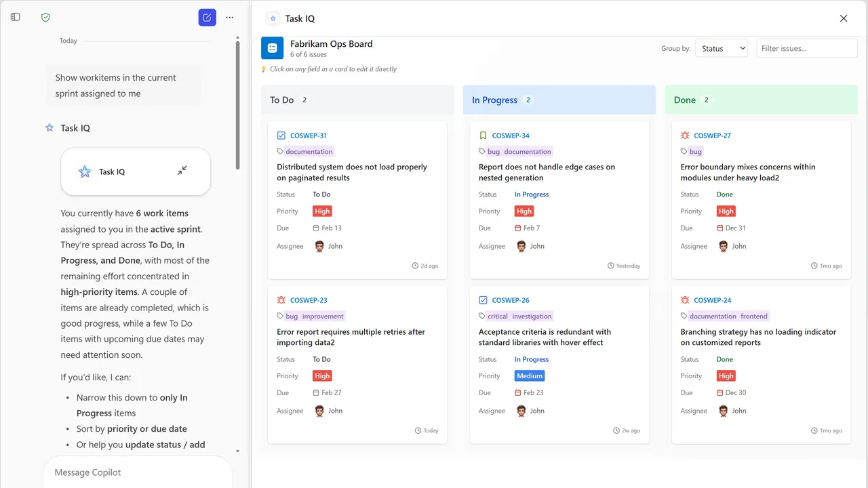This screenshot has height=488, width=868.
Task: Click bug type icon on COSWEP-23
Action: pyautogui.click(x=281, y=300)
